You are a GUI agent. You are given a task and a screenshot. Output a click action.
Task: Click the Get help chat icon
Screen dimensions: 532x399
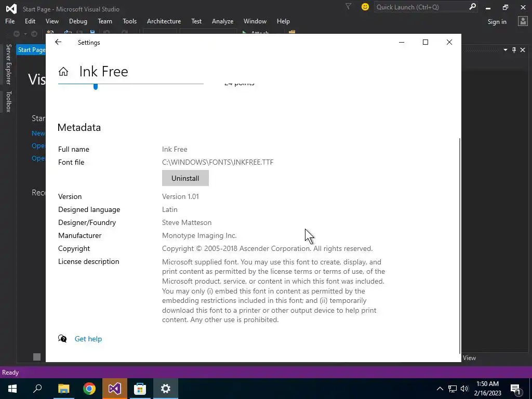tap(62, 339)
